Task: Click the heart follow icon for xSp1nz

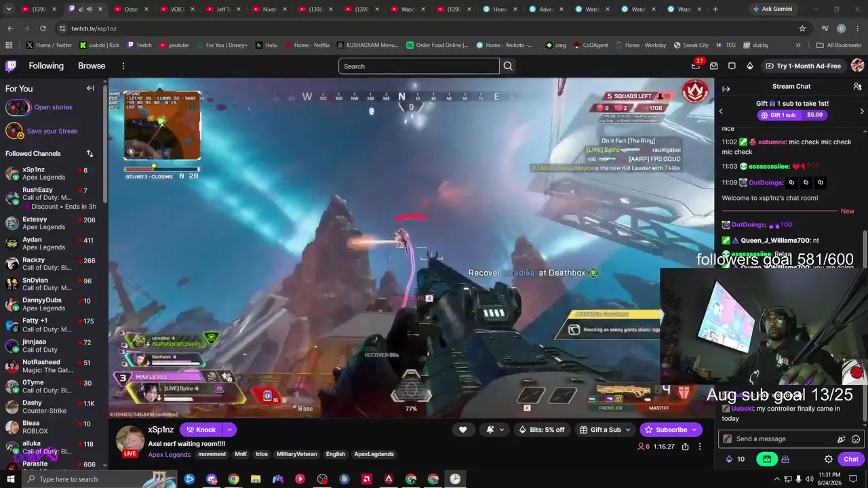Action: click(462, 430)
